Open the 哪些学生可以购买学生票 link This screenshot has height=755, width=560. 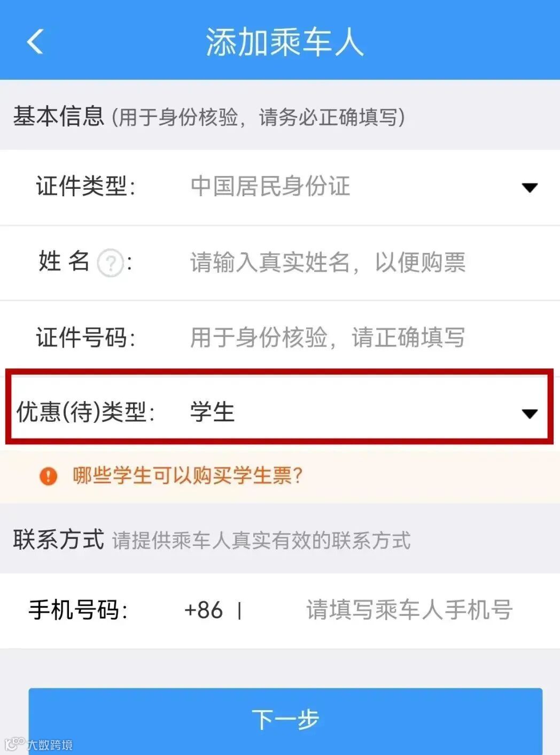(x=188, y=475)
